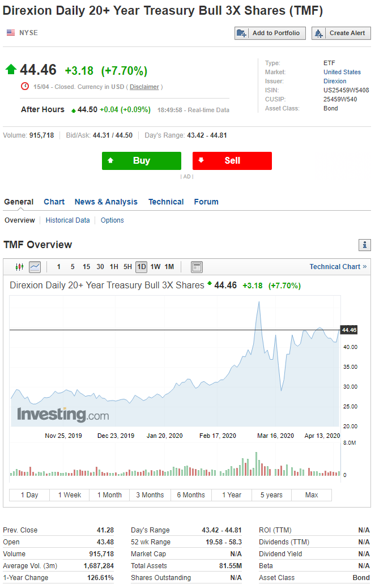This screenshot has width=375, height=588.
Task: Click the green Buy button
Action: point(142,160)
